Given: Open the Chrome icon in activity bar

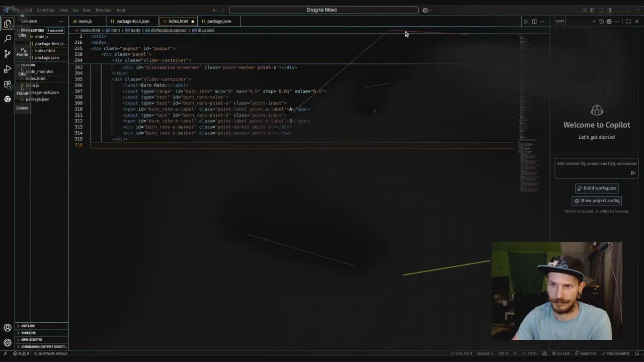Looking at the screenshot, I should pos(8,99).
